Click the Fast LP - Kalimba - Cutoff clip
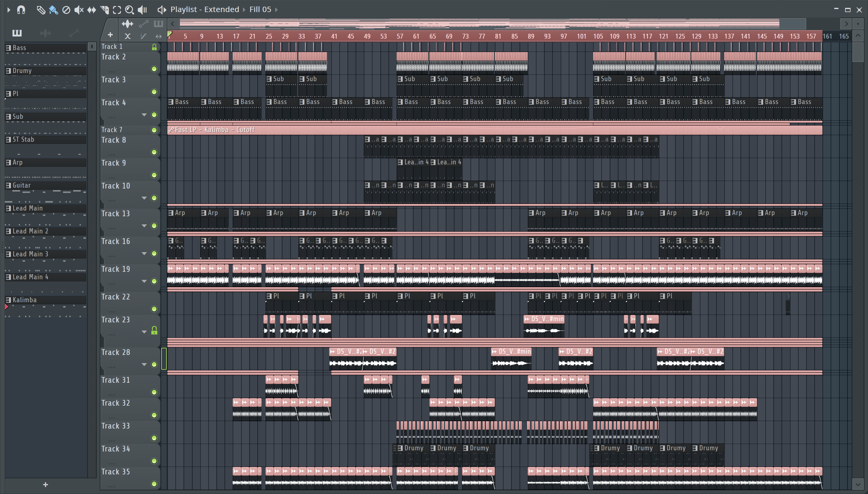868x494 pixels. click(x=495, y=130)
